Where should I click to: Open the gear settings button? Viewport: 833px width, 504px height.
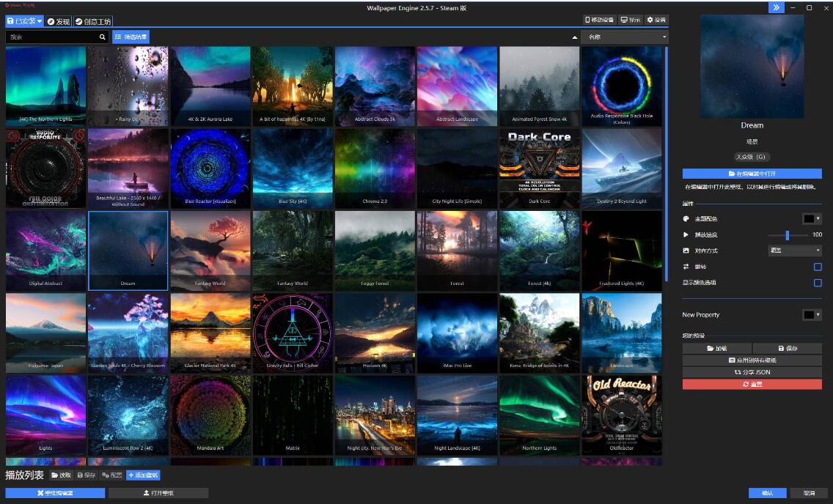point(656,20)
